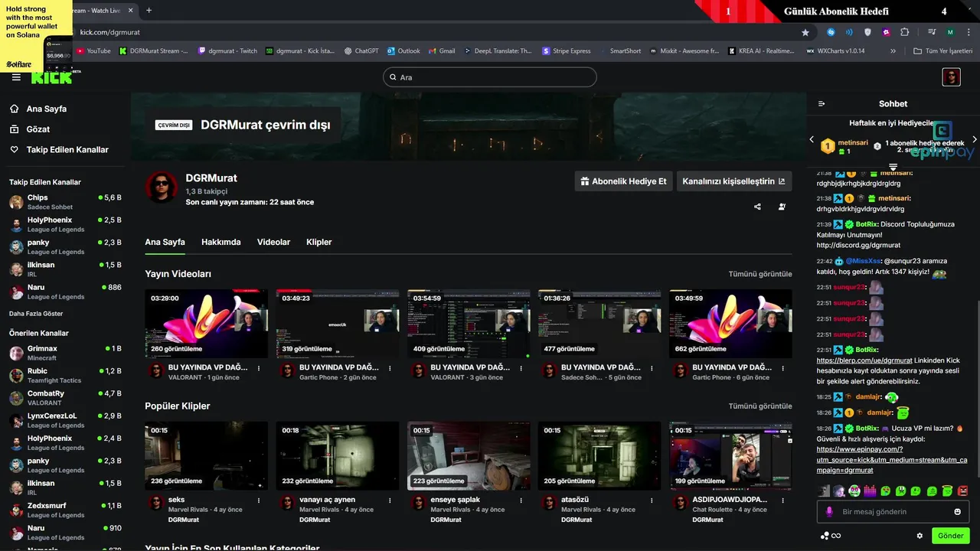Screen dimensions: 980x551
Task: Expand the weekly gifts leaderboard chevron
Action: [x=893, y=167]
